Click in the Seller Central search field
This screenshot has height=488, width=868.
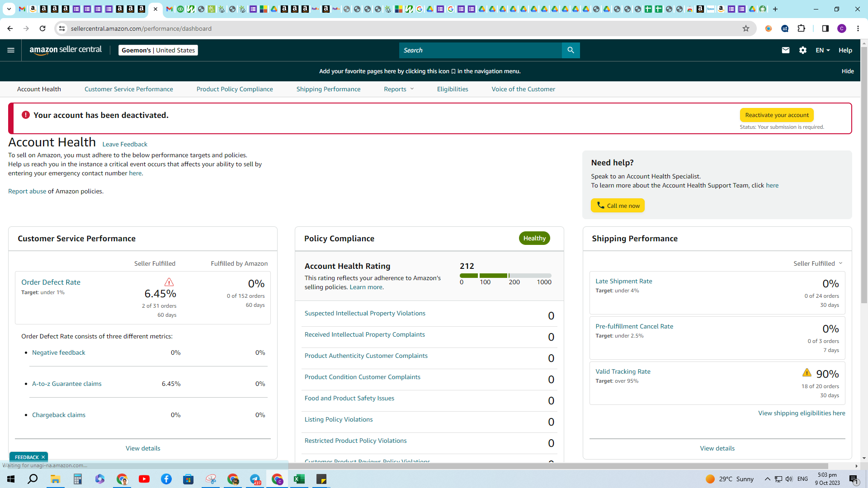click(x=480, y=50)
